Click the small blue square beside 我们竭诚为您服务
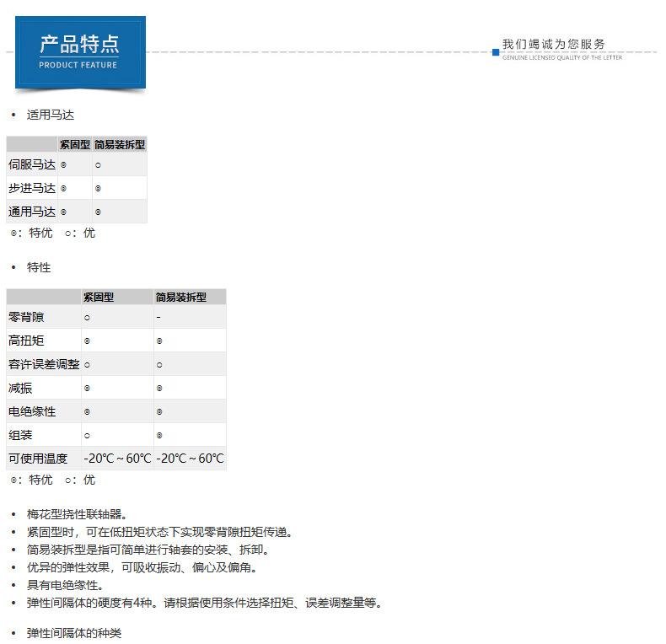The height and width of the screenshot is (644, 666). coord(496,52)
